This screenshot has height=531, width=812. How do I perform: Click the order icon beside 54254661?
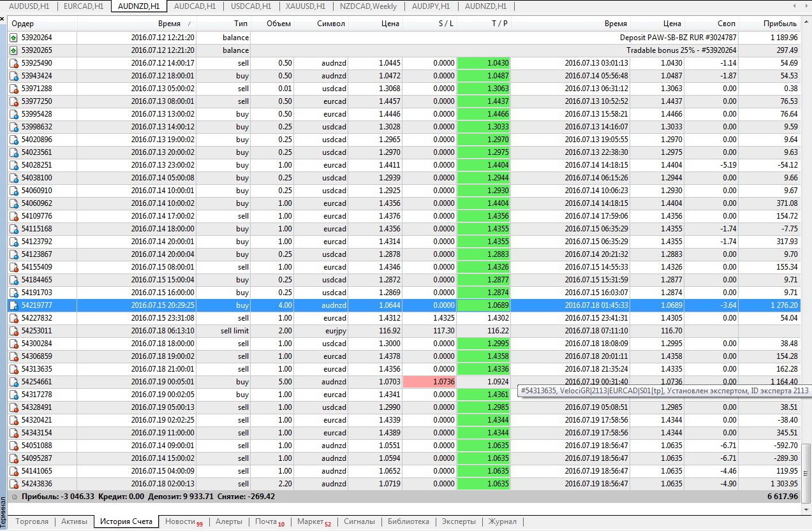(13, 382)
